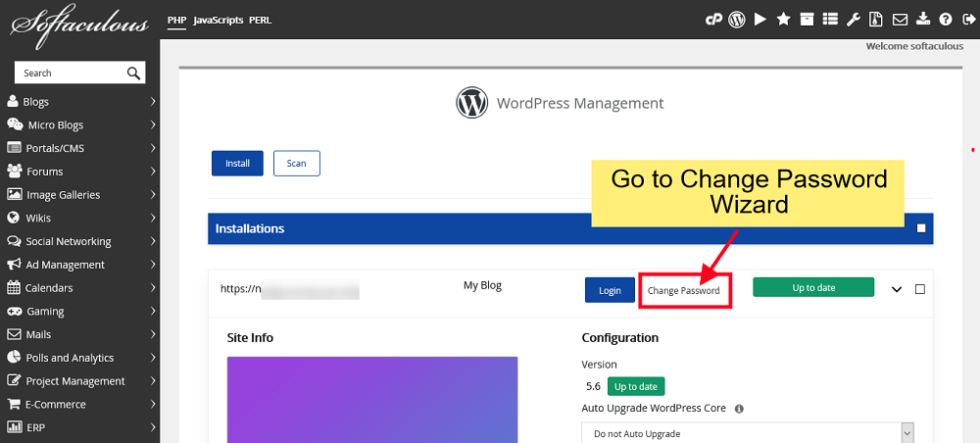Click the Blogs person icon
This screenshot has height=443, width=980.
click(x=13, y=101)
